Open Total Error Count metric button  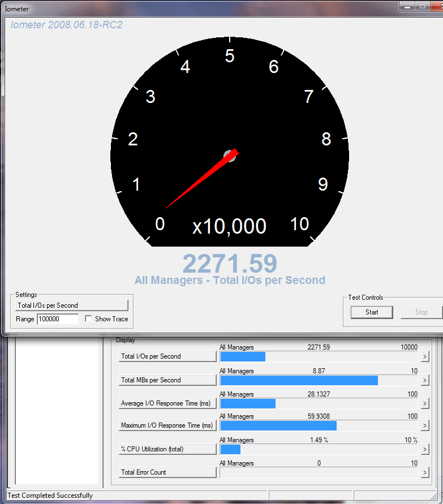[167, 472]
